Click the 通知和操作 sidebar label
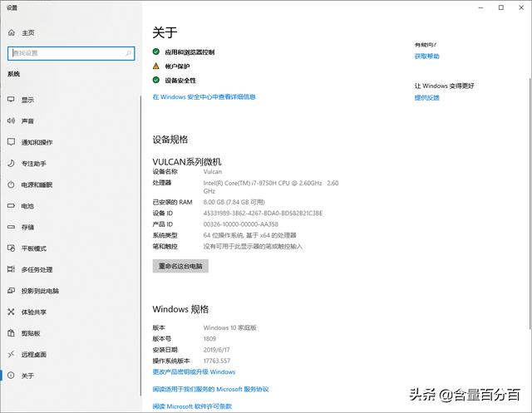Viewport: 532px width, 413px height. click(37, 142)
